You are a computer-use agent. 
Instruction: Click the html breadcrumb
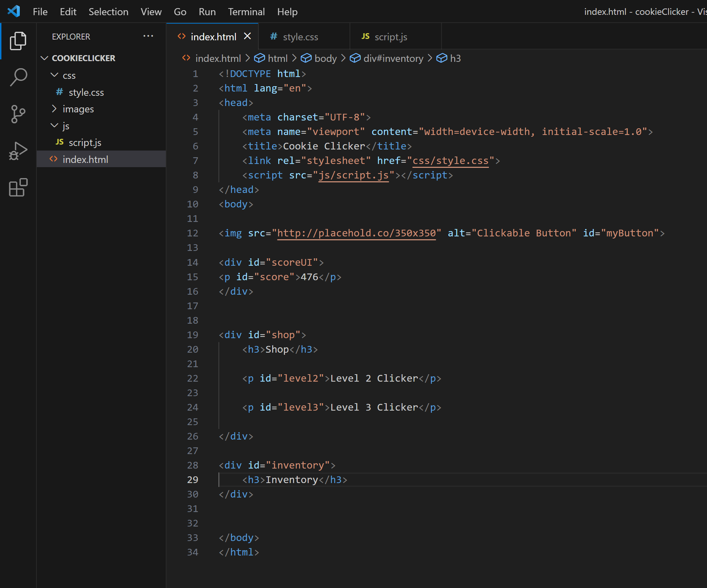(x=277, y=58)
